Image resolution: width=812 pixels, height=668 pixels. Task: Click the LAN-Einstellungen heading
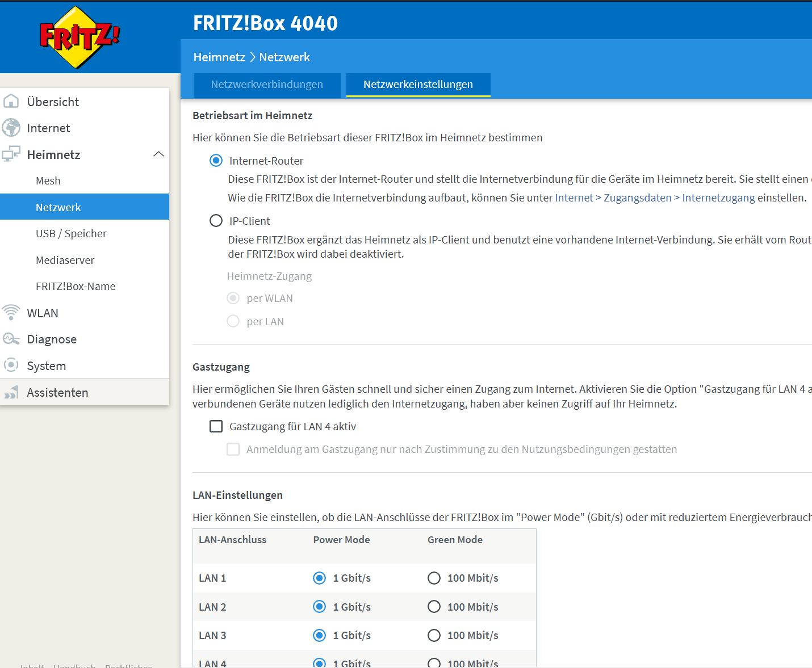(x=237, y=495)
